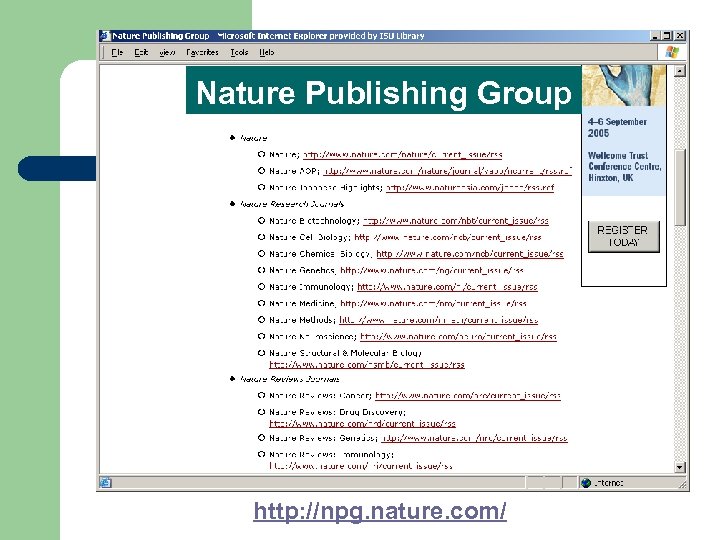Click the 'Nature Research Journals' list heading
This screenshot has height=540, width=720.
click(292, 204)
